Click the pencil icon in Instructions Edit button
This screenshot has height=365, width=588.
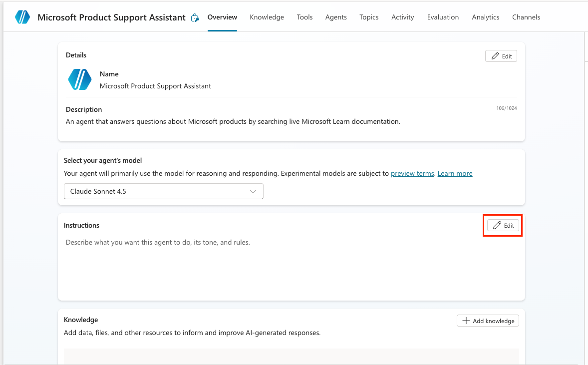pyautogui.click(x=497, y=226)
